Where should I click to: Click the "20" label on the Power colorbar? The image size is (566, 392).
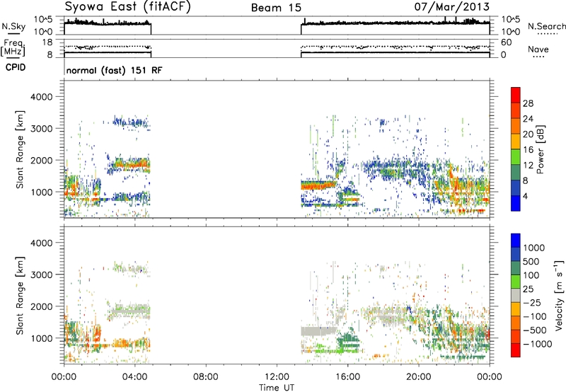[528, 134]
